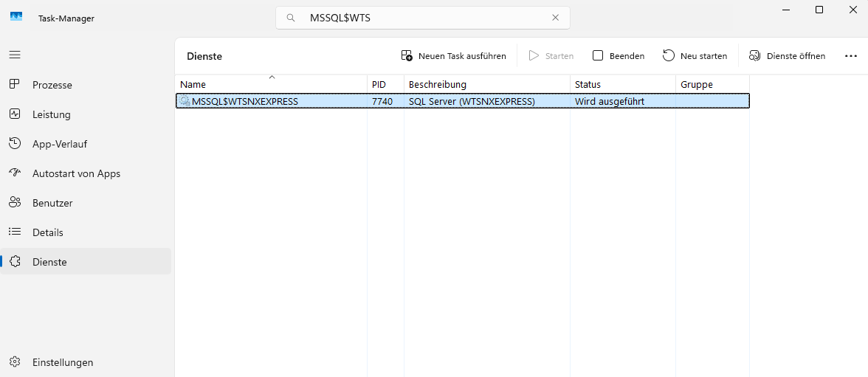Click into the MSSQL$WTS search field
Image resolution: width=868 pixels, height=377 pixels.
point(421,18)
